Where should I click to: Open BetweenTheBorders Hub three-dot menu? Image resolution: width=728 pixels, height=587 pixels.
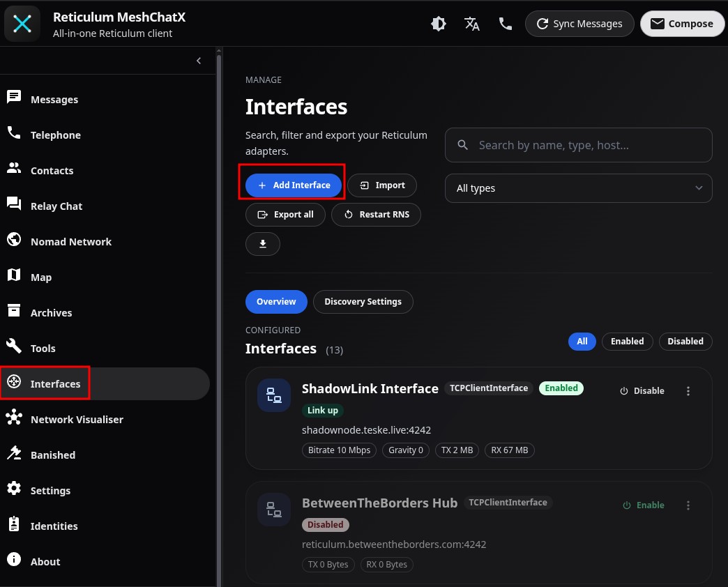(688, 505)
